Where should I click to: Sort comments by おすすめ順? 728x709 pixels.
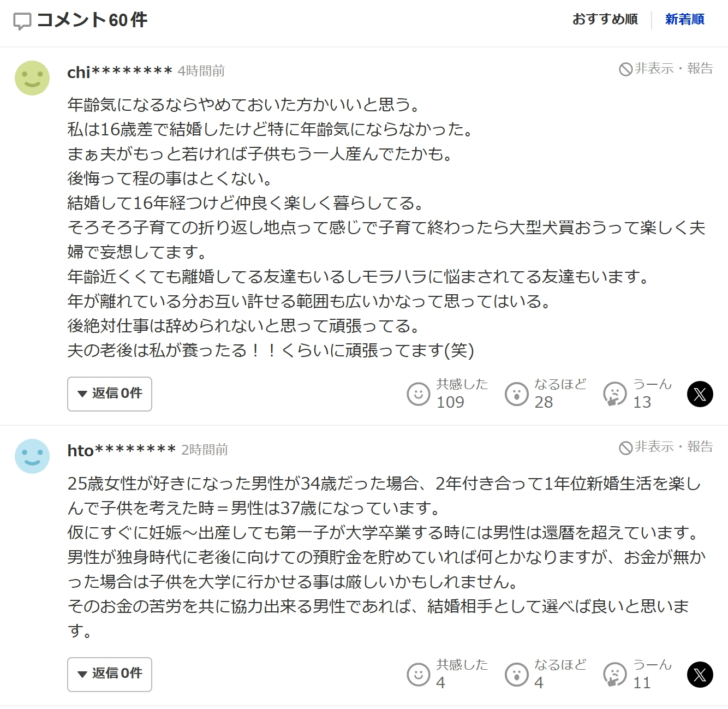(x=605, y=20)
